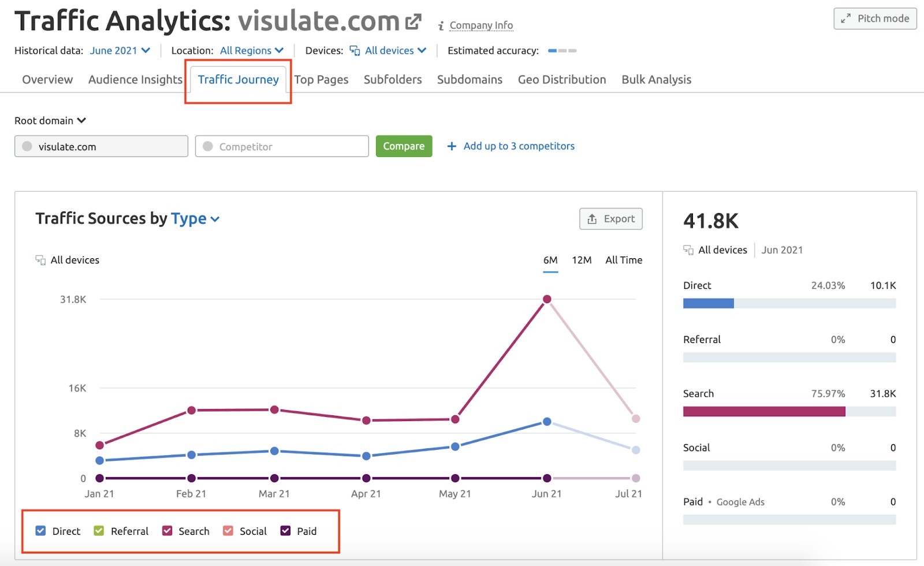Click the devices icon beside All devices filter
Viewport: 924px width, 566px height.
pos(355,51)
